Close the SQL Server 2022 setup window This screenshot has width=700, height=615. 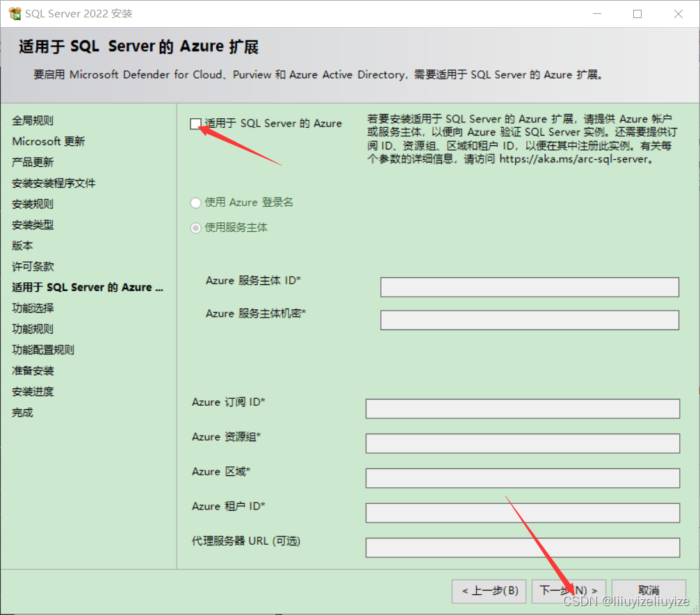coord(678,14)
